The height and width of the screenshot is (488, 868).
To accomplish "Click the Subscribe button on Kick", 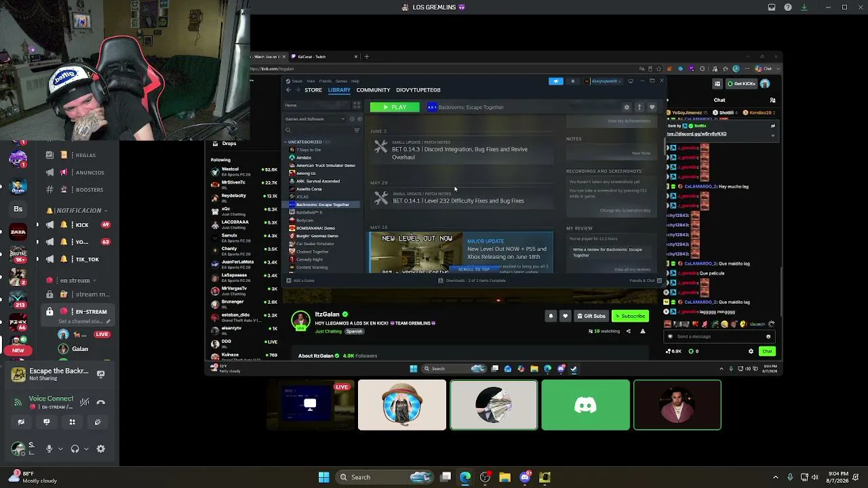I will [630, 316].
